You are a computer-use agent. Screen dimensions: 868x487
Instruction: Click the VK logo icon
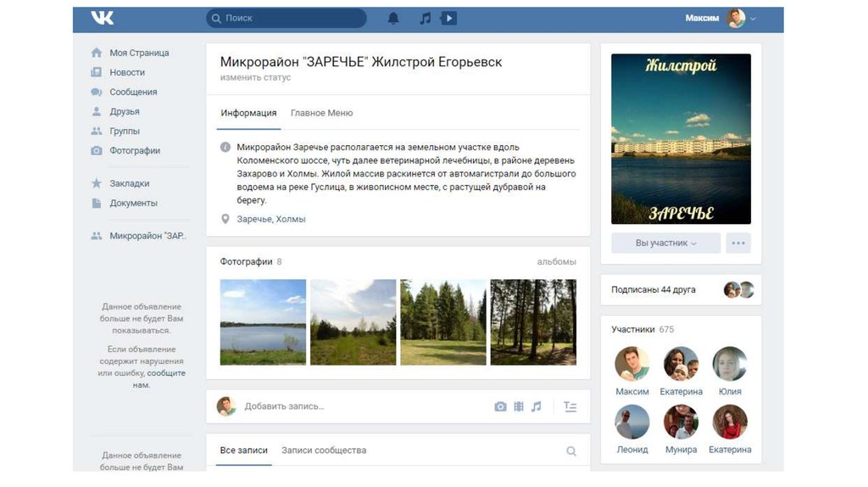(x=103, y=18)
